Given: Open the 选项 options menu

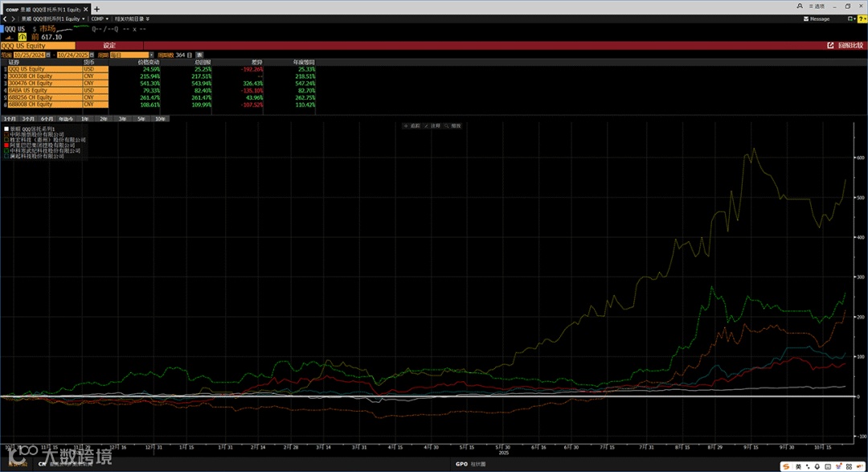Looking at the screenshot, I should pyautogui.click(x=817, y=6).
